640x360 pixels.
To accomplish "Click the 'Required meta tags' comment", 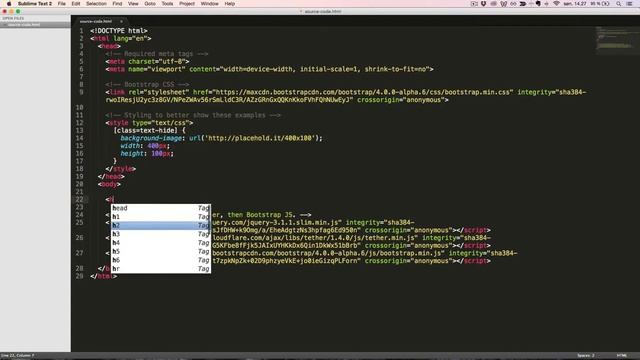I will coord(157,54).
